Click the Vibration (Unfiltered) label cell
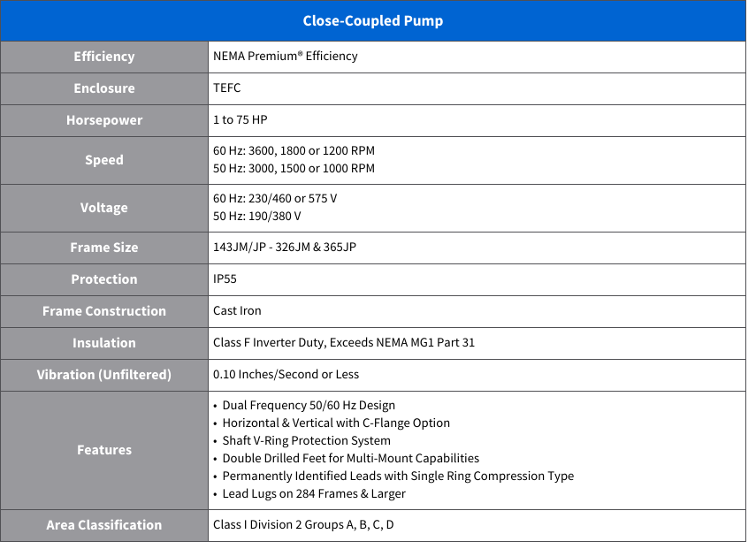Viewport: 756px width, 549px height. [x=104, y=375]
